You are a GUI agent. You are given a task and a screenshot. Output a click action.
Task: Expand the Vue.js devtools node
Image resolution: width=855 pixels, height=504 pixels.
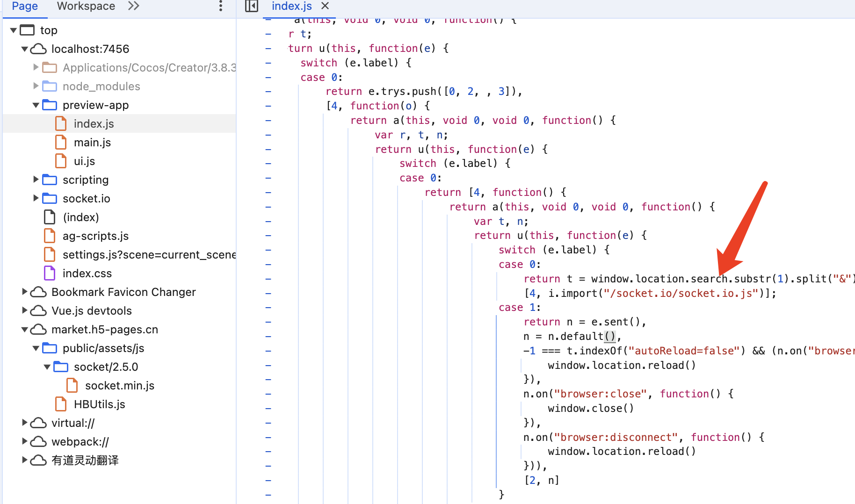point(25,310)
